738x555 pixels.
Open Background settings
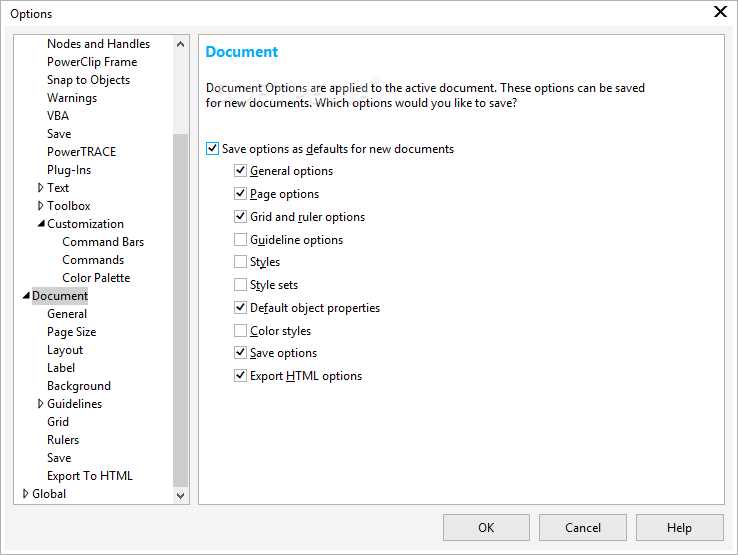[79, 386]
